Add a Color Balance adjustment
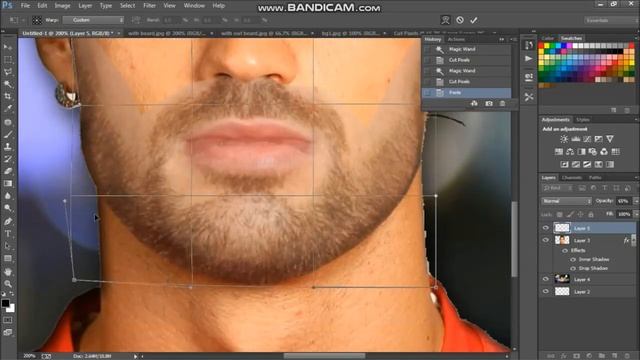The height and width of the screenshot is (360, 640). (570, 152)
